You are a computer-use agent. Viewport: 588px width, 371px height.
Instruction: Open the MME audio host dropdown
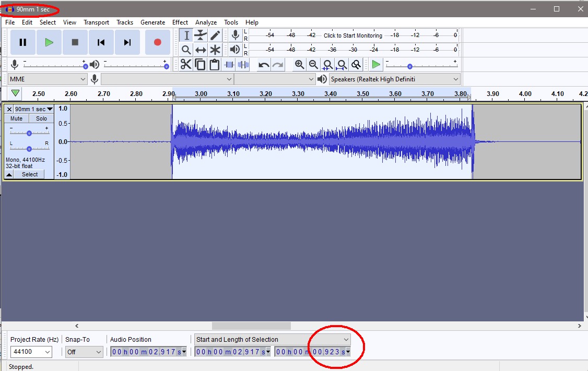(x=48, y=79)
